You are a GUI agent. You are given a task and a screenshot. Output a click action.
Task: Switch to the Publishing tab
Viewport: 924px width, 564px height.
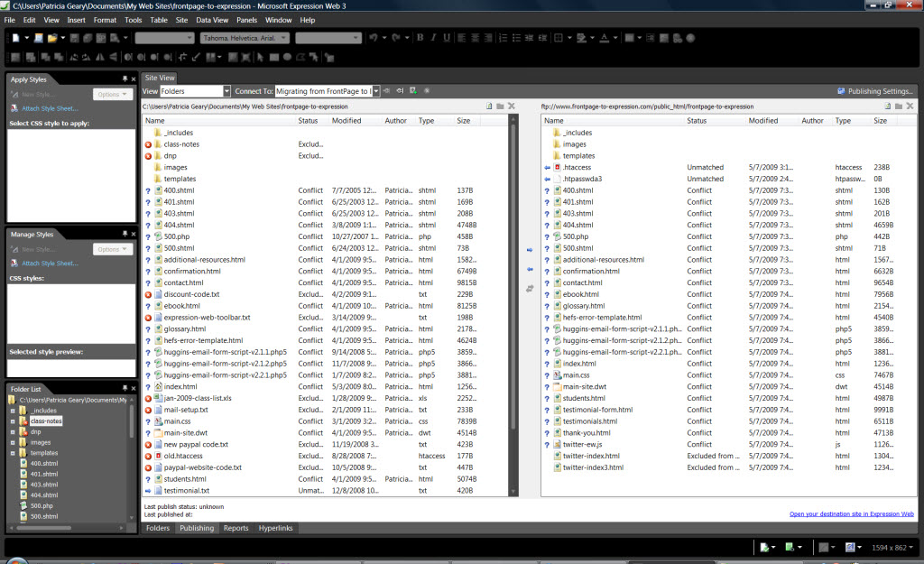click(197, 528)
